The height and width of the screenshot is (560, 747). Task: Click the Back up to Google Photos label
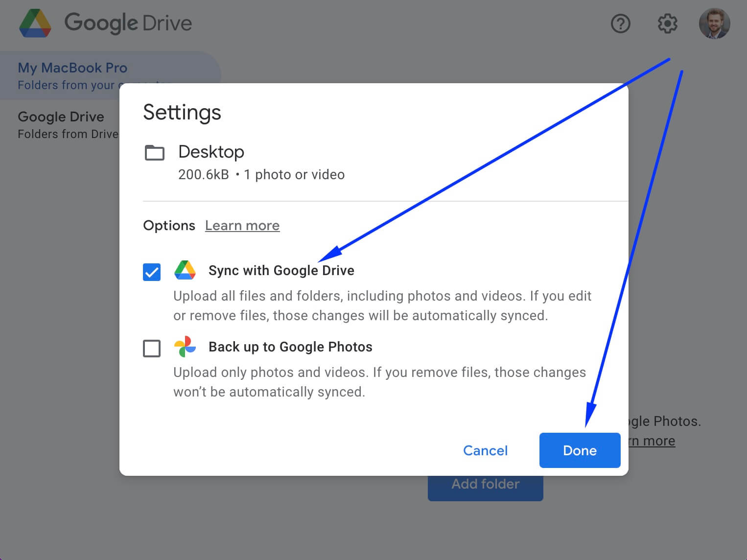tap(290, 347)
